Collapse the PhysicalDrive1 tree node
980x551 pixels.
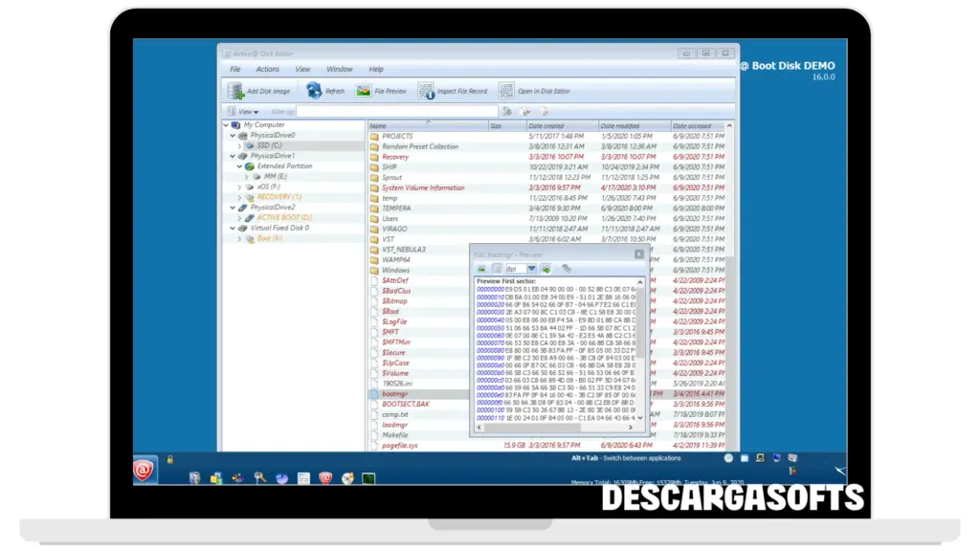[x=232, y=156]
